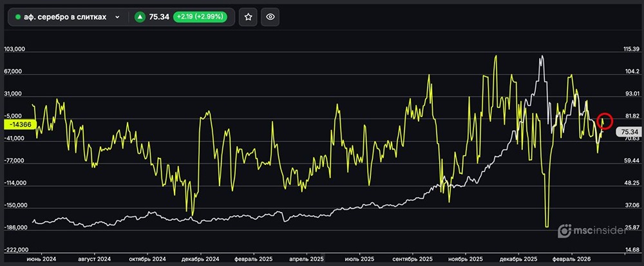Click the 75.34 price in top bar
This screenshot has height=266, width=644.
[x=159, y=17]
